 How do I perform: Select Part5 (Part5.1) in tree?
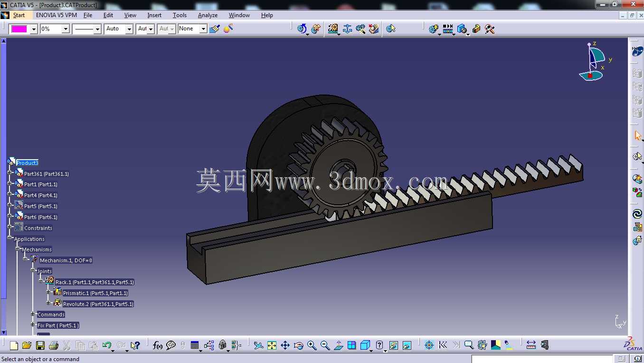41,206
